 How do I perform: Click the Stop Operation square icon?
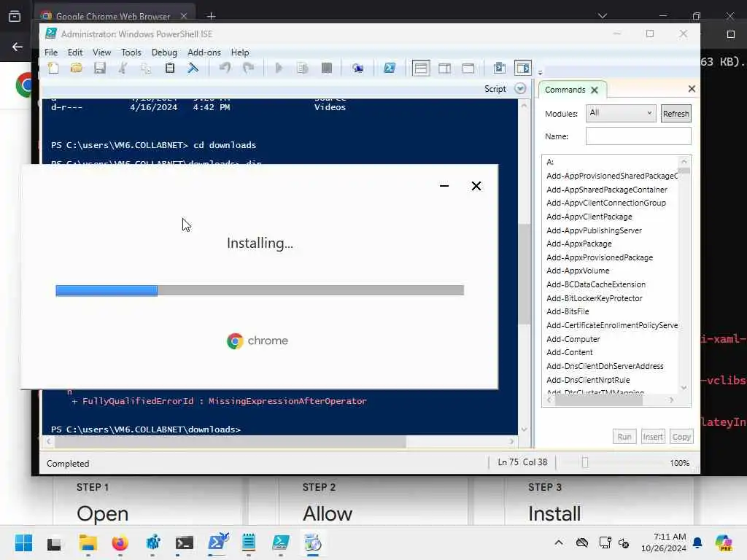click(326, 68)
